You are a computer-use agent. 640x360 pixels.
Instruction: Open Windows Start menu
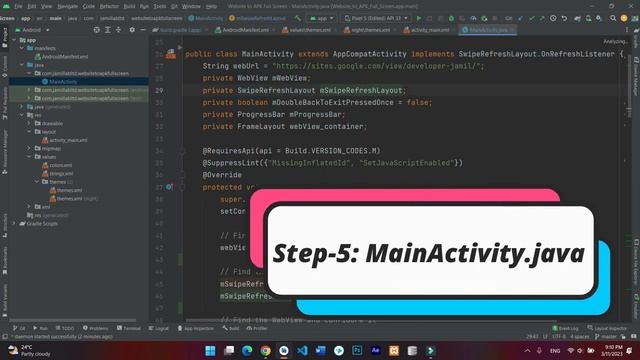tap(210, 351)
